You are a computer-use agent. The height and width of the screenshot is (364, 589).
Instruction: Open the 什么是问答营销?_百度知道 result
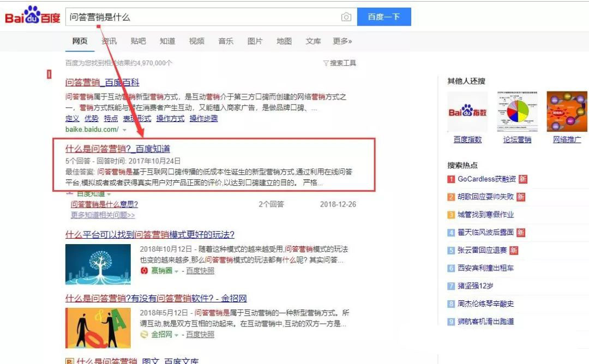pos(118,148)
